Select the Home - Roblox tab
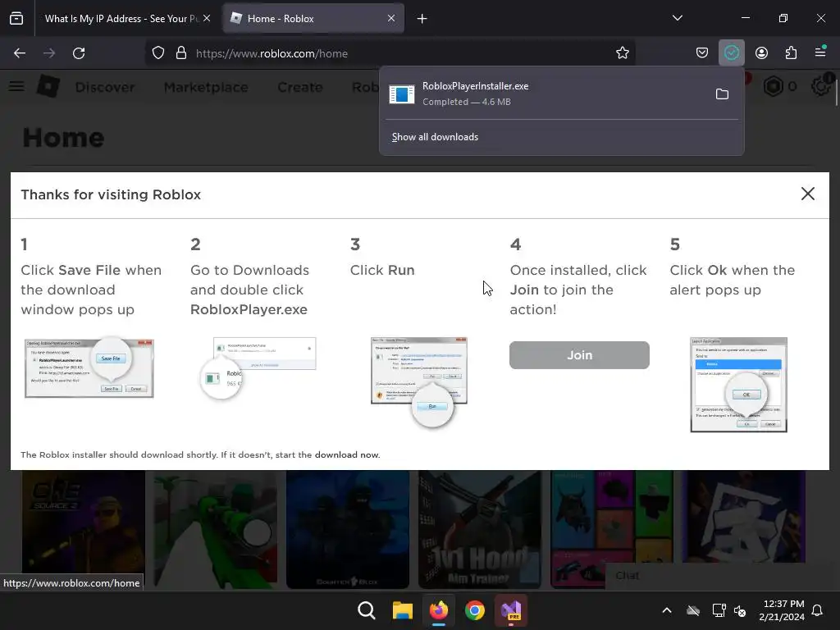This screenshot has height=630, width=840. coord(313,18)
